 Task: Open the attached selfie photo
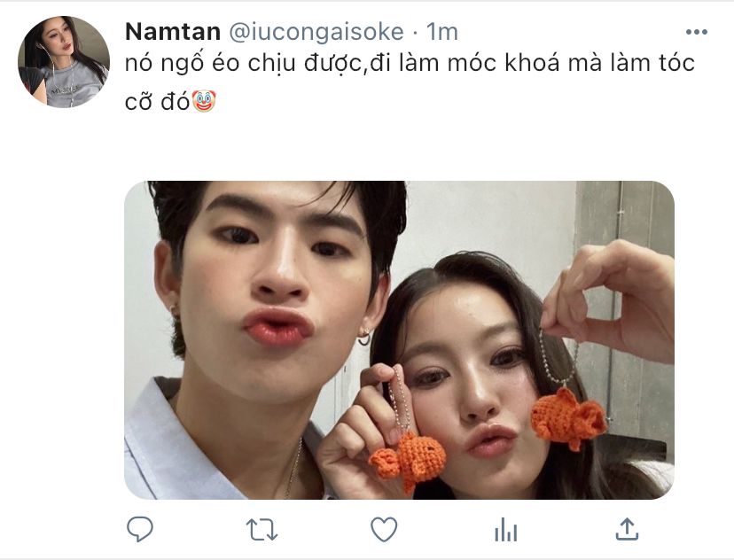click(x=399, y=340)
